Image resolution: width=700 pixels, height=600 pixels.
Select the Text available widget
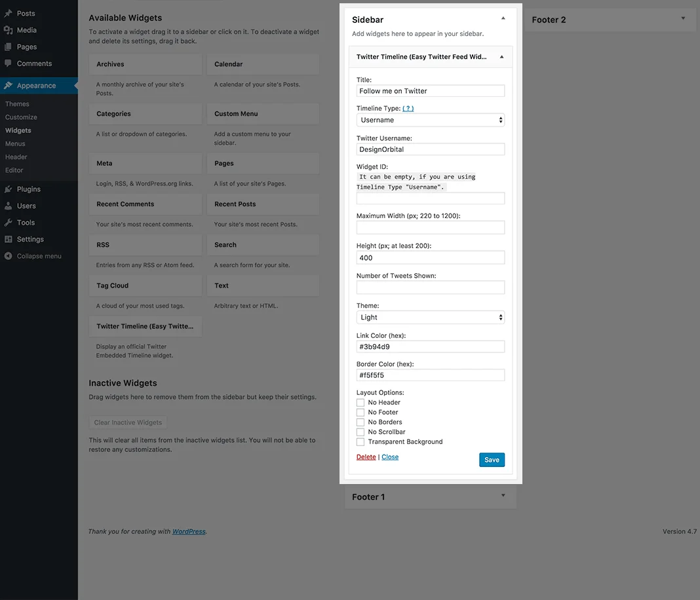coord(263,286)
